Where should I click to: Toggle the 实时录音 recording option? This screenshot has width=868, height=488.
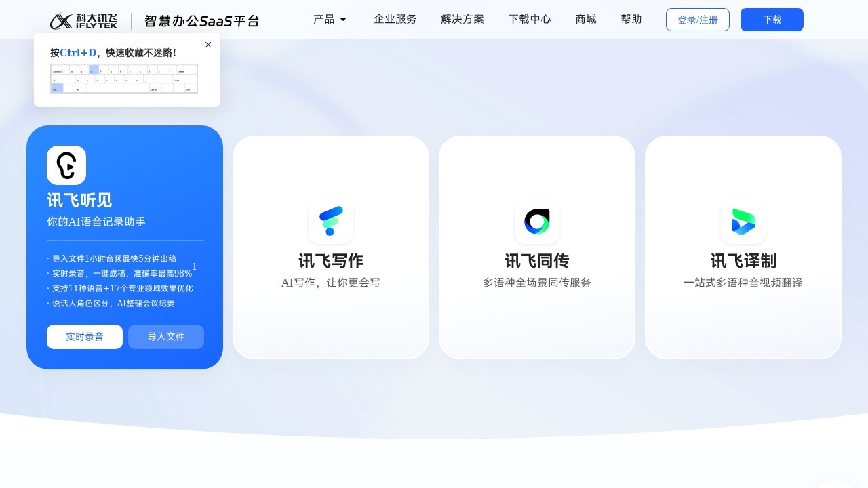(84, 336)
